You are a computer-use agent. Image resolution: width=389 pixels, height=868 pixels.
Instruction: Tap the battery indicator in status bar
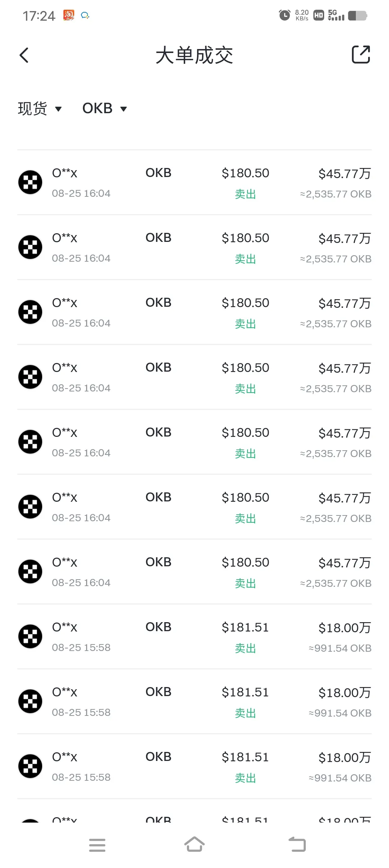[358, 15]
